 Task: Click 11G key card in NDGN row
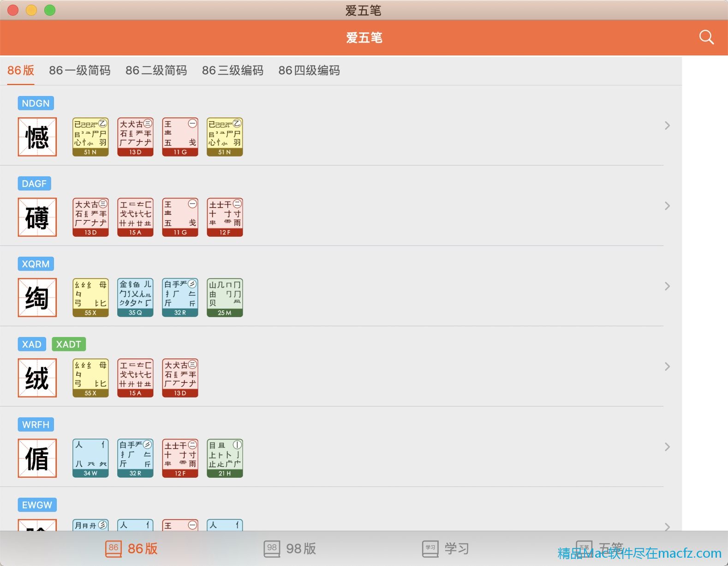tap(180, 137)
